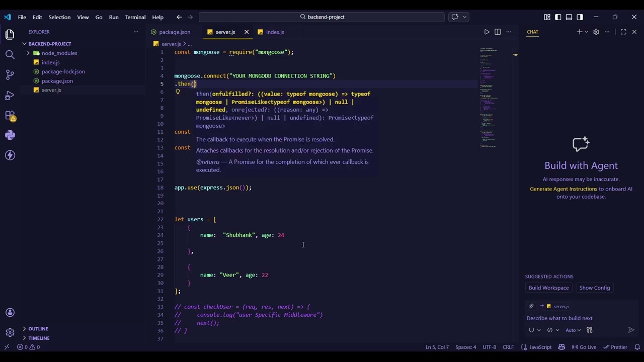Click CRLF end-of-line in status bar

pos(508,347)
